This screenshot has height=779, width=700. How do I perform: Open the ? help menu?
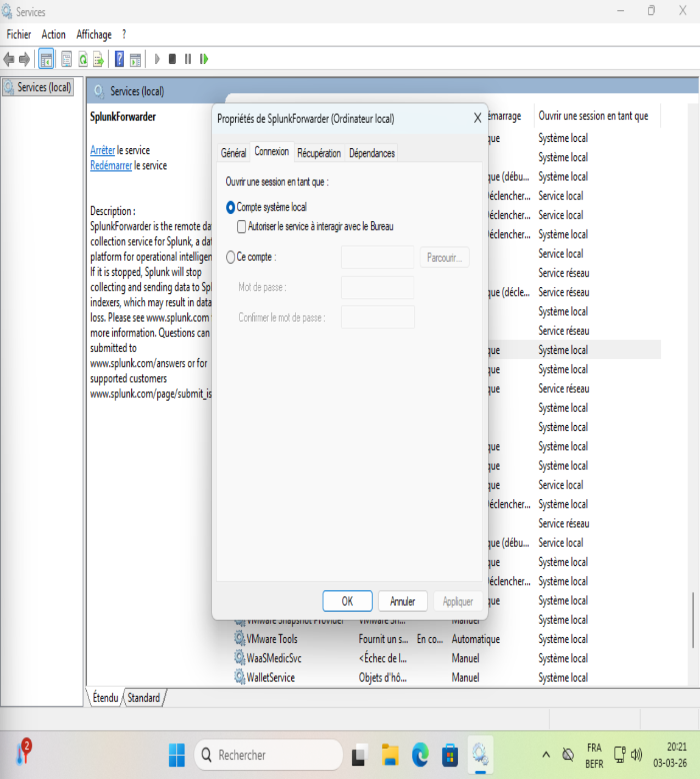(x=124, y=35)
